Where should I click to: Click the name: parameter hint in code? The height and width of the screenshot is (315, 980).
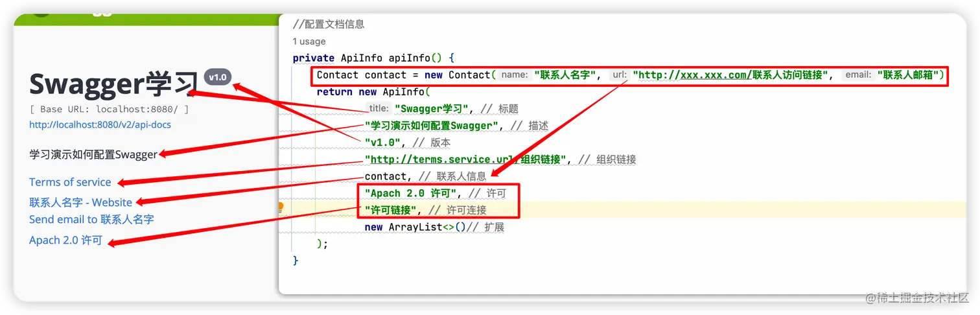515,75
